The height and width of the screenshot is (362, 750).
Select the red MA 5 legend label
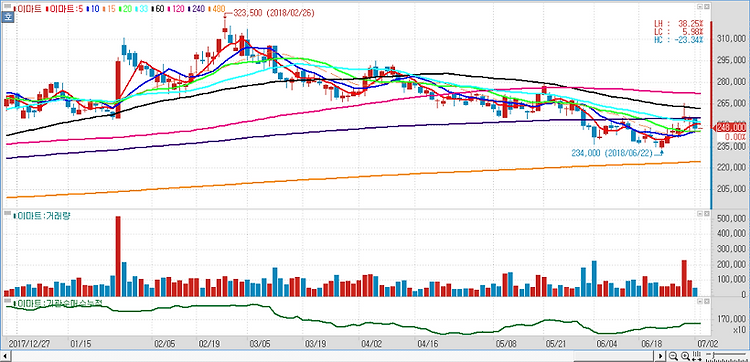pos(65,9)
